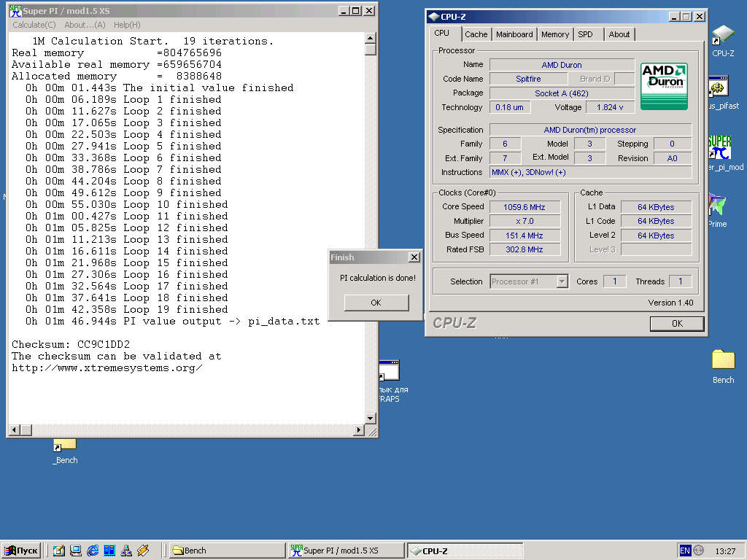
Task: Click the Specification field AMD Duron(tm) processor
Action: (x=590, y=130)
